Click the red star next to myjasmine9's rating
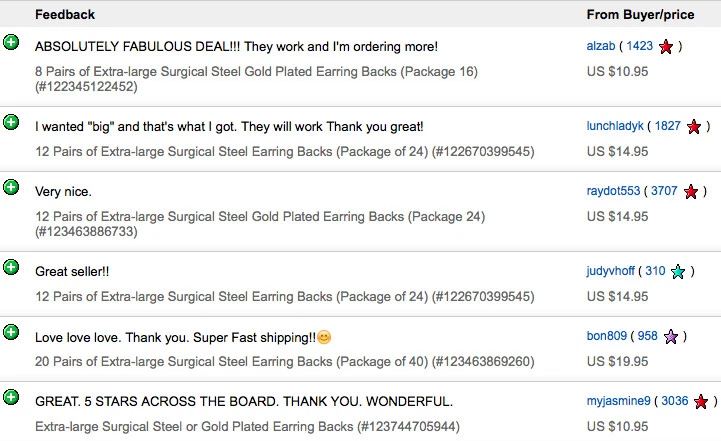 701,401
